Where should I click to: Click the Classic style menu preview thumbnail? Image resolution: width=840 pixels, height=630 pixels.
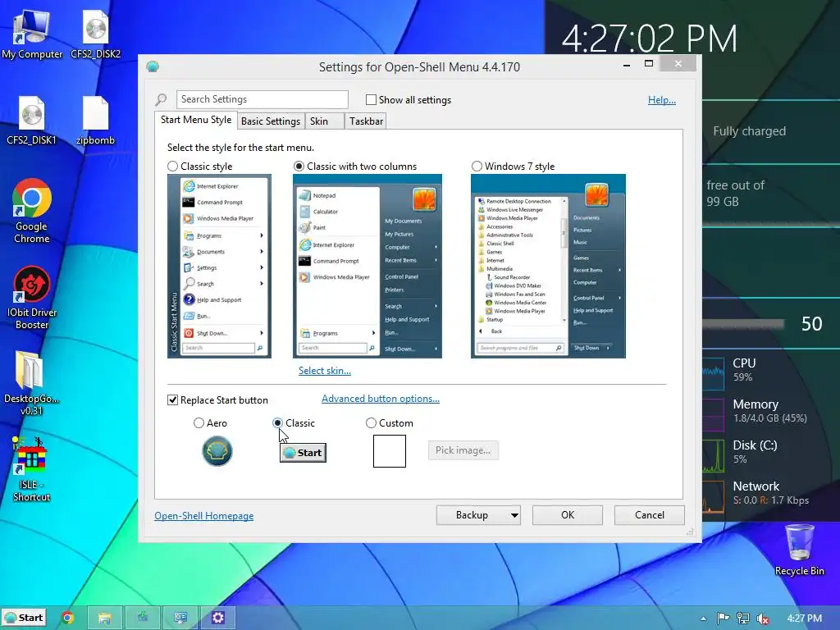(x=219, y=267)
